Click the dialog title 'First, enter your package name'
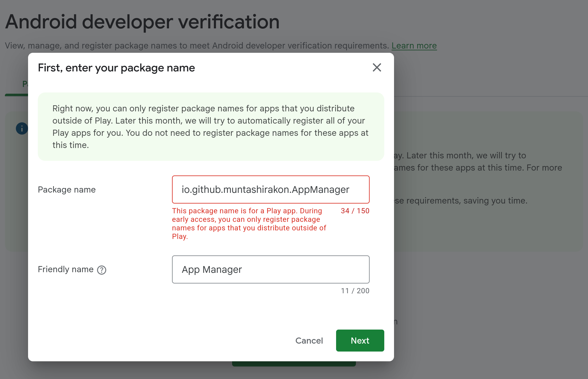This screenshot has width=588, height=379. coord(116,68)
